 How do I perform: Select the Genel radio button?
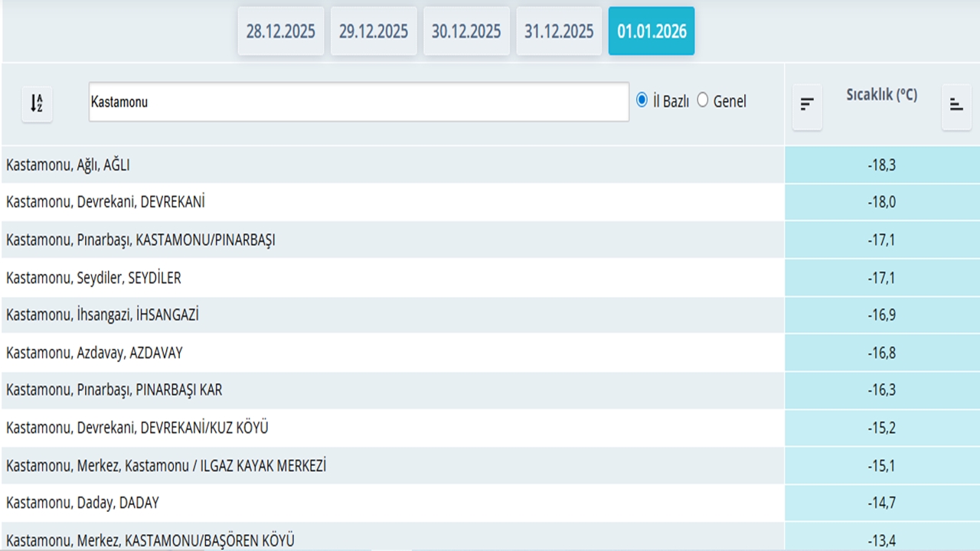(703, 100)
